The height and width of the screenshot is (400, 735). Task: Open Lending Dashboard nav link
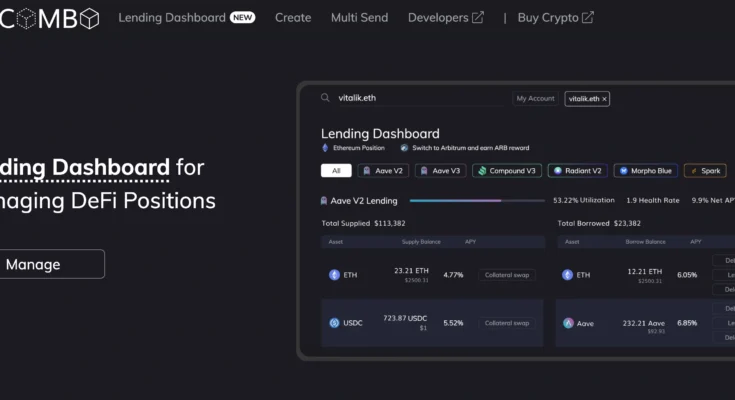click(172, 18)
